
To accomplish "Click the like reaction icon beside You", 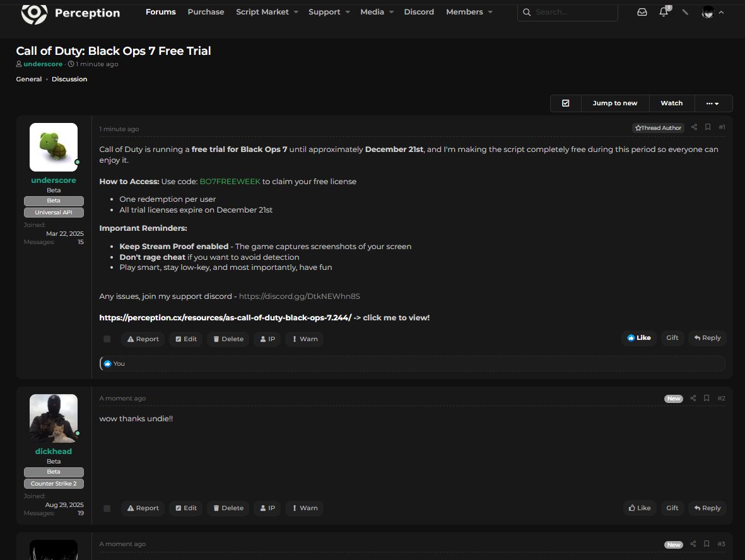I will [x=107, y=363].
